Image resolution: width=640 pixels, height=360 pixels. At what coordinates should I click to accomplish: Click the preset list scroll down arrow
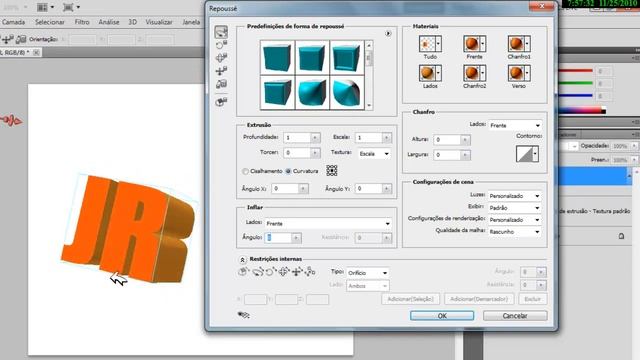[x=369, y=105]
